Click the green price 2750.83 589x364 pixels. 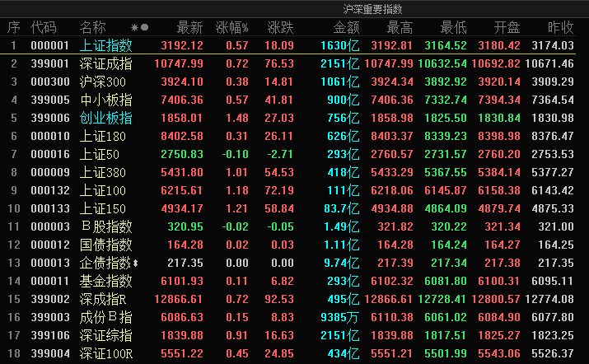(182, 154)
